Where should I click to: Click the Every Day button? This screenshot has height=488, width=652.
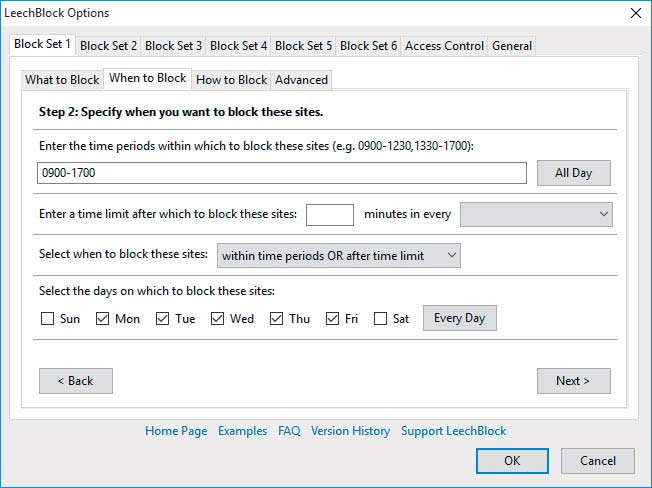point(459,318)
